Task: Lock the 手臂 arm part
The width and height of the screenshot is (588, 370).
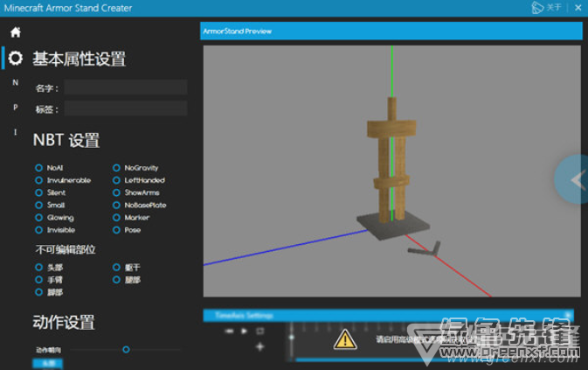Action: [38, 280]
